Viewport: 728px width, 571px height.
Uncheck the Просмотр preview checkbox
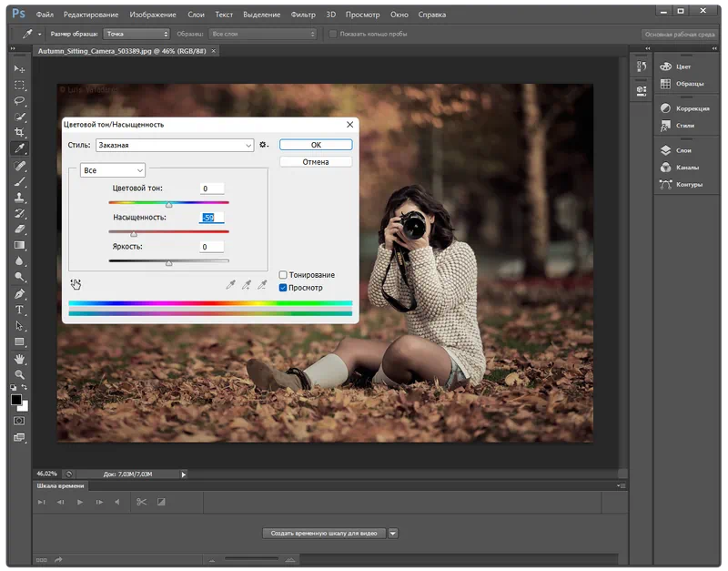(x=284, y=288)
